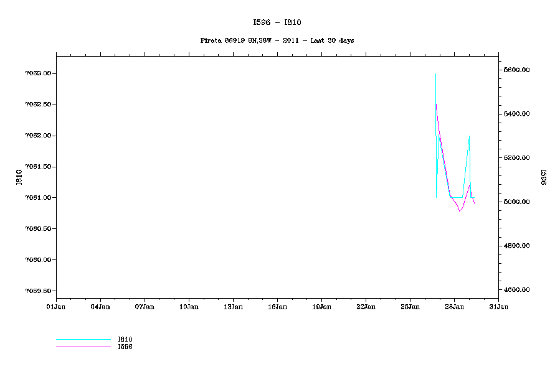Click the 28Jan date label

point(454,307)
